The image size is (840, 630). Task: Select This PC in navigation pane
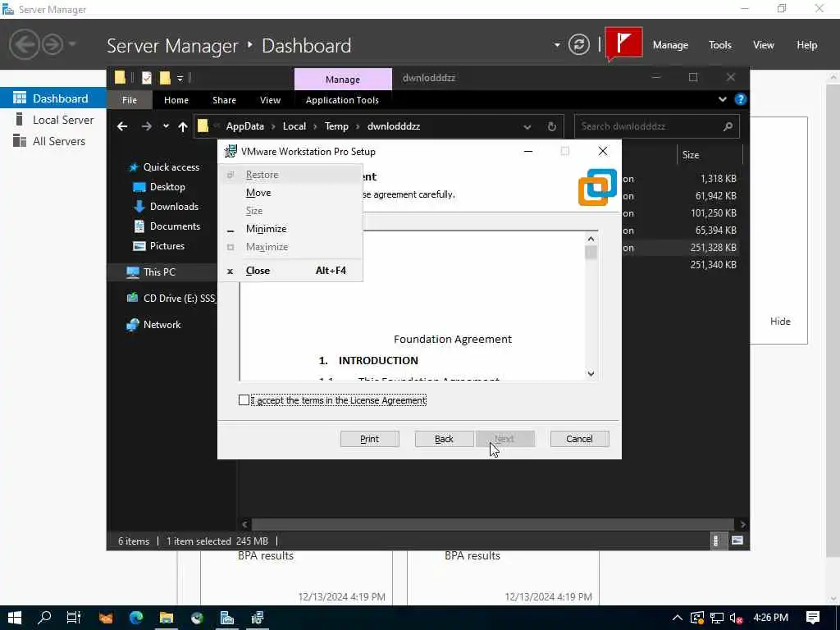pyautogui.click(x=159, y=272)
